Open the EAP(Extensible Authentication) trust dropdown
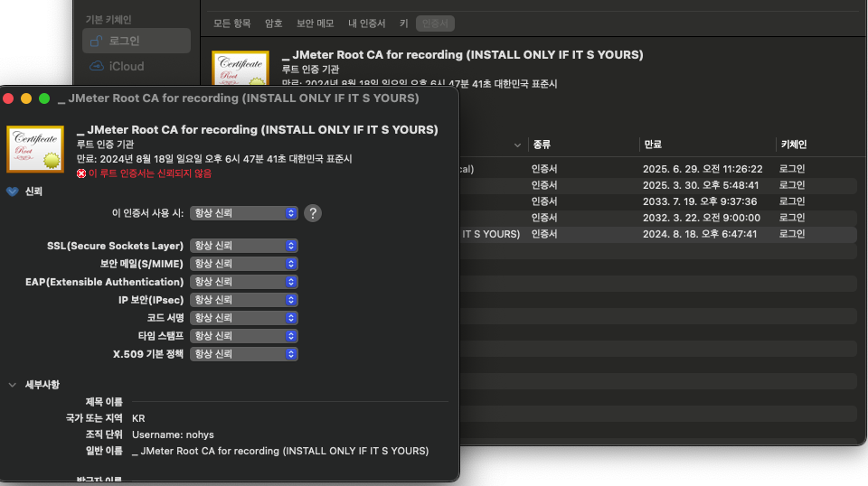 [243, 282]
